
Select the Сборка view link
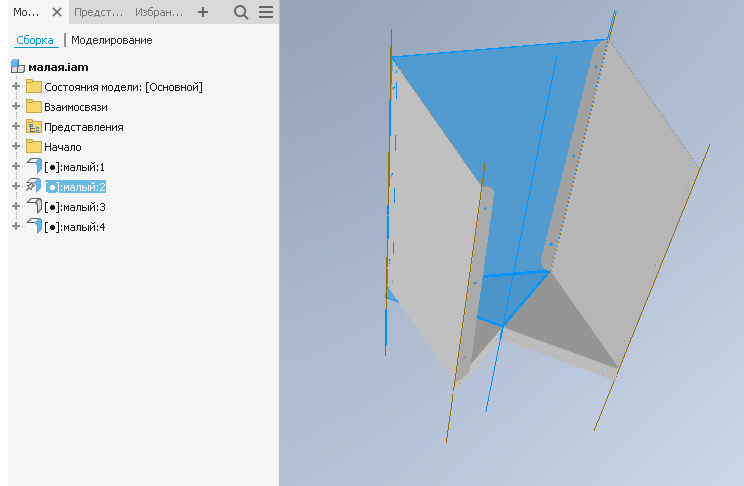pyautogui.click(x=35, y=40)
